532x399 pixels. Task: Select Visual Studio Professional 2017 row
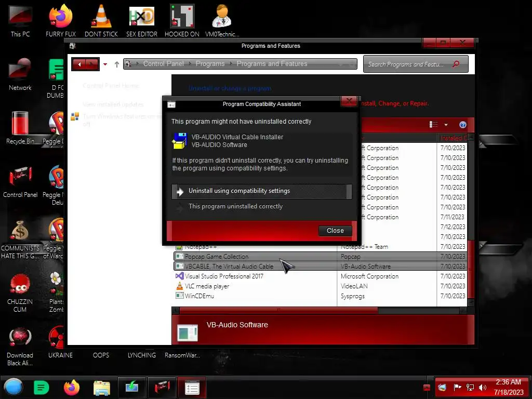pyautogui.click(x=320, y=276)
